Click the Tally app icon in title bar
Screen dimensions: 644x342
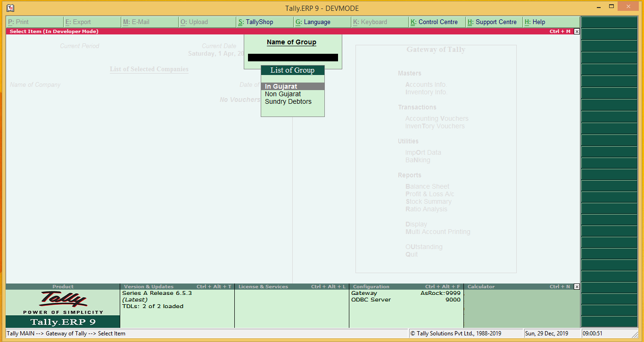[10, 8]
